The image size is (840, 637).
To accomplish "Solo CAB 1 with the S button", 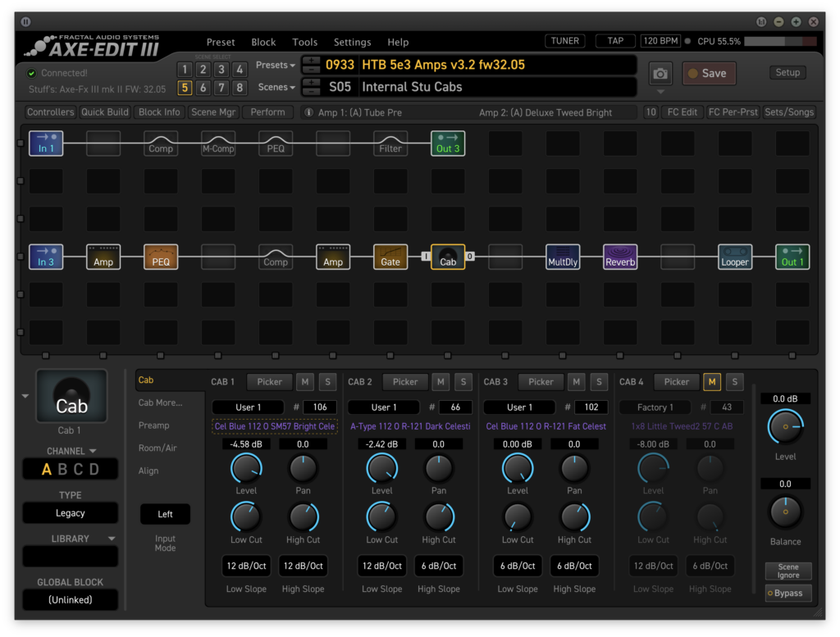I will point(328,382).
